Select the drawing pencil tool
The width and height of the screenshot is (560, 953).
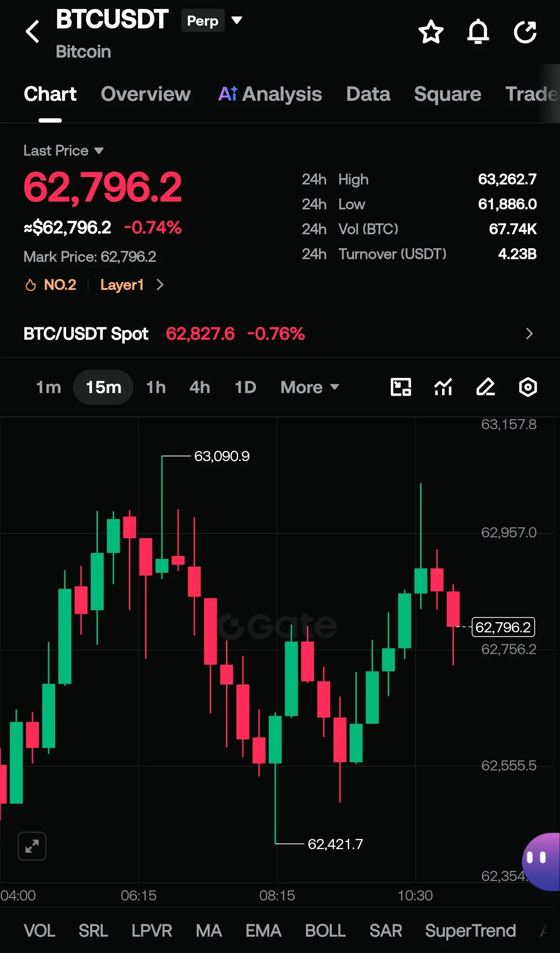click(486, 387)
